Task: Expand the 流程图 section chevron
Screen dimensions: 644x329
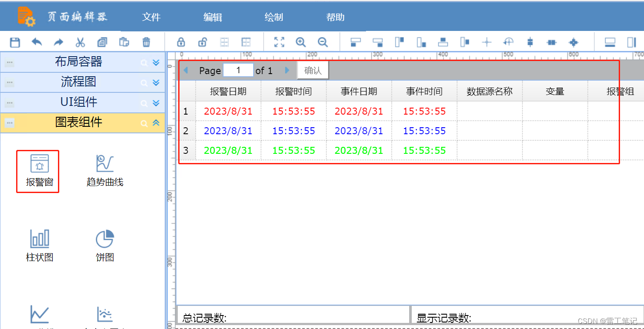Action: [156, 83]
